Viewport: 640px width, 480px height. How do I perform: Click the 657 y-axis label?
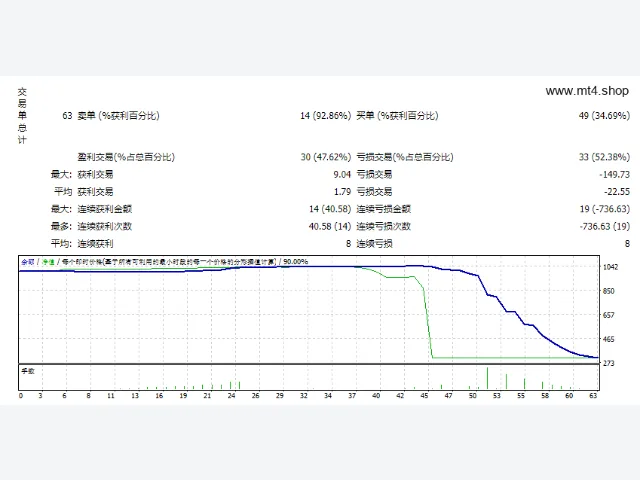609,315
